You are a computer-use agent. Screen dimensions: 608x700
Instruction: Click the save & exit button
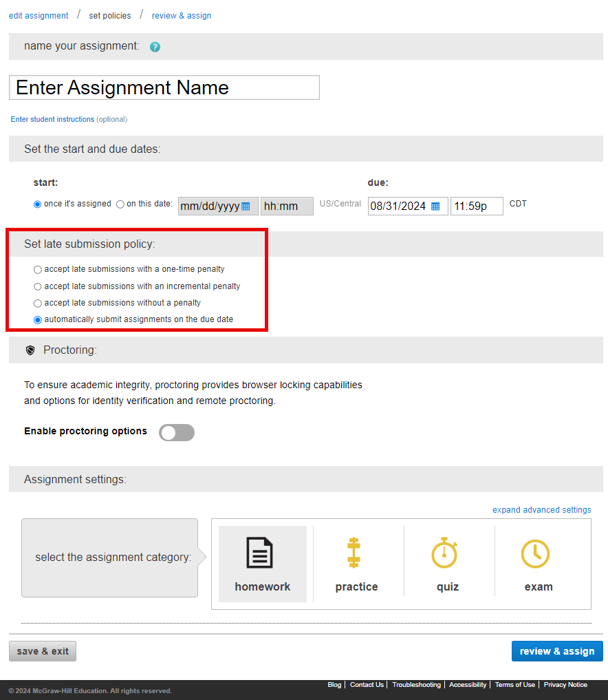43,651
